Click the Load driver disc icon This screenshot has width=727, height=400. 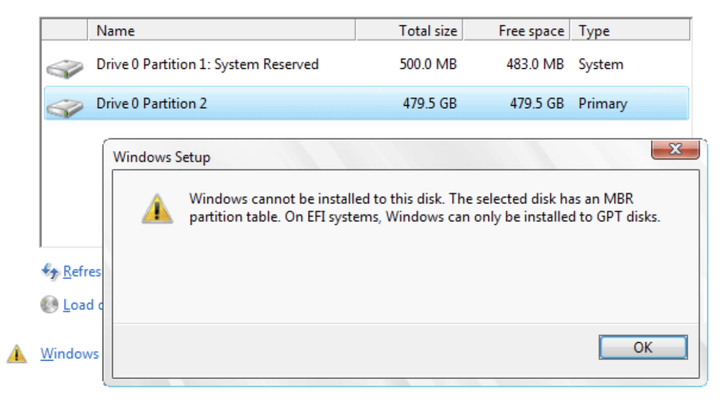49,305
